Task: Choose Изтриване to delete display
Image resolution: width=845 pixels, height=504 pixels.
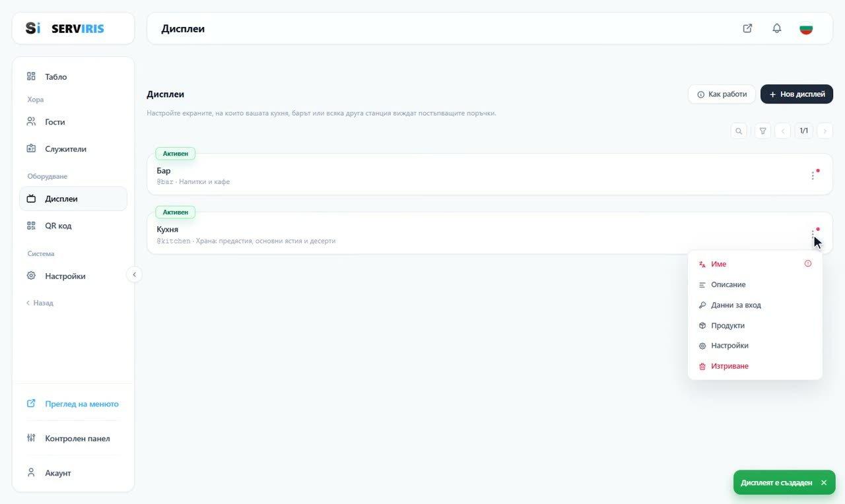Action: coord(755,366)
